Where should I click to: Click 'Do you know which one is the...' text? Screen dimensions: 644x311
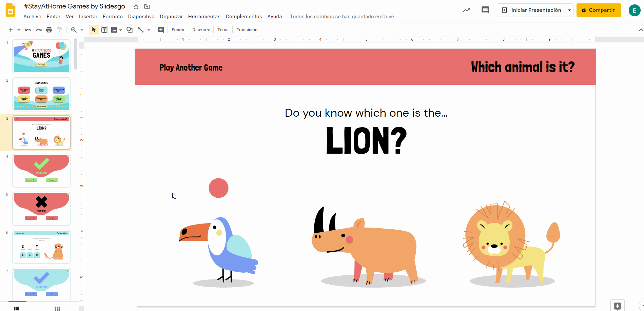tap(366, 113)
